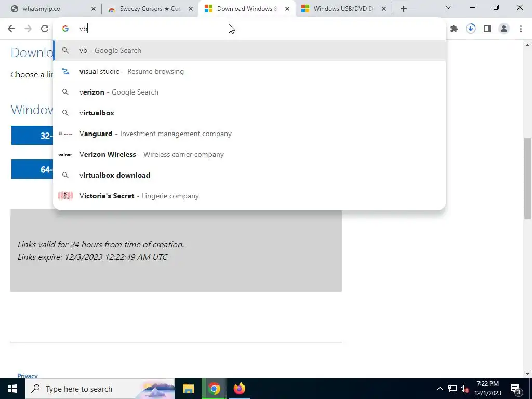Select the 'virtualbox' search suggestion
Screen dimensions: 532x399
coord(249,113)
